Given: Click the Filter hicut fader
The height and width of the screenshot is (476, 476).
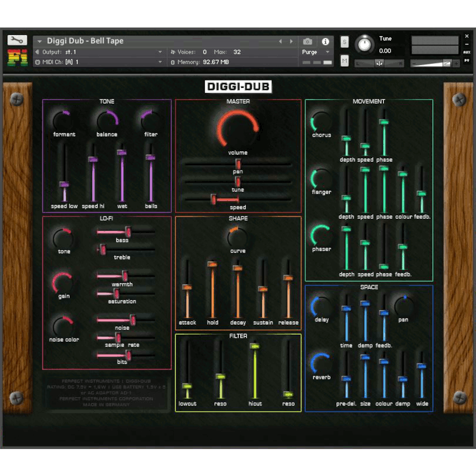Looking at the screenshot, I should (255, 346).
